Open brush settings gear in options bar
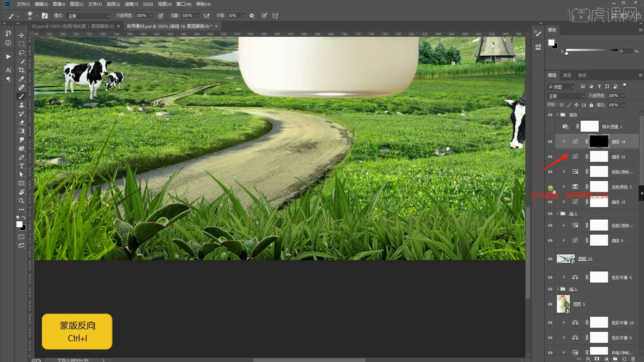The height and width of the screenshot is (362, 644). 252,16
